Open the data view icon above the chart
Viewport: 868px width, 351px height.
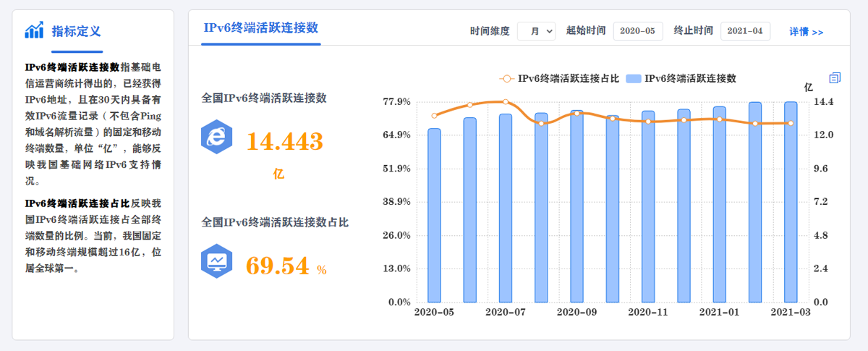[x=835, y=77]
